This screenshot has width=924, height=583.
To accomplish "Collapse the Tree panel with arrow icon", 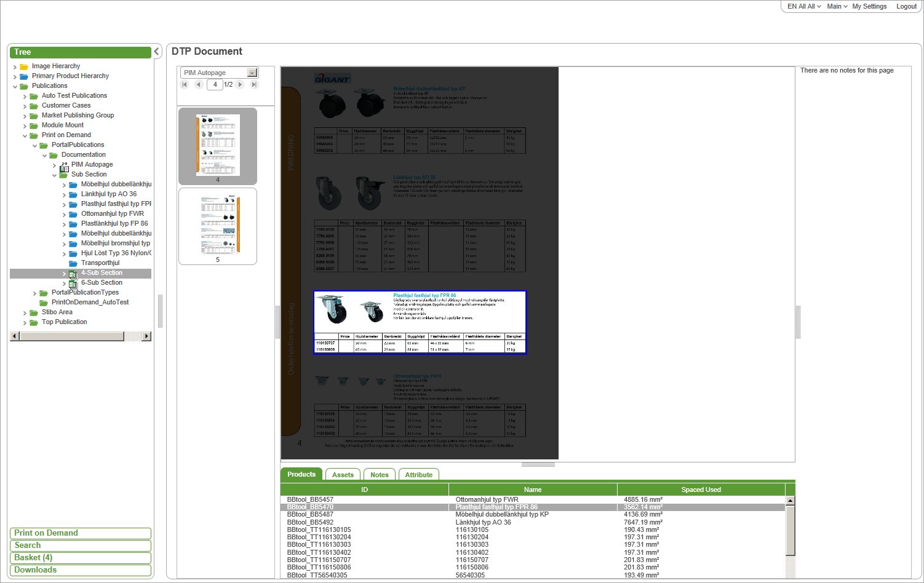I will pos(157,52).
